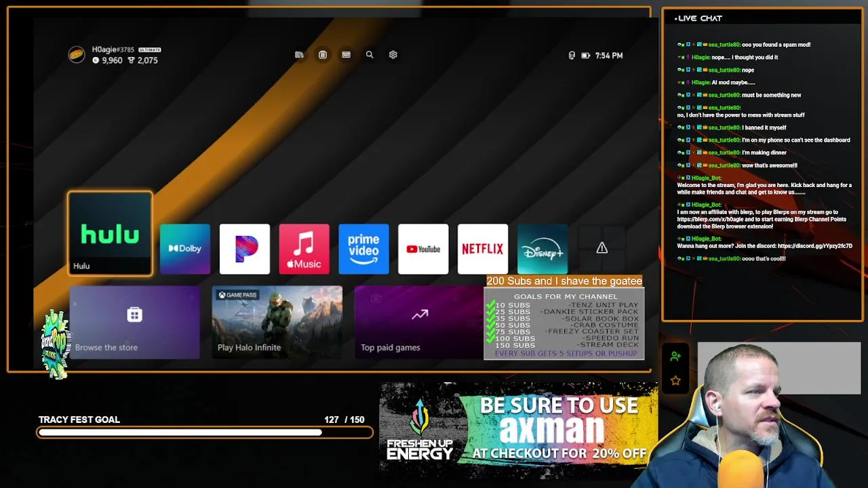Open Xbox search magnifier icon
Viewport: 868px width, 488px height.
point(370,55)
